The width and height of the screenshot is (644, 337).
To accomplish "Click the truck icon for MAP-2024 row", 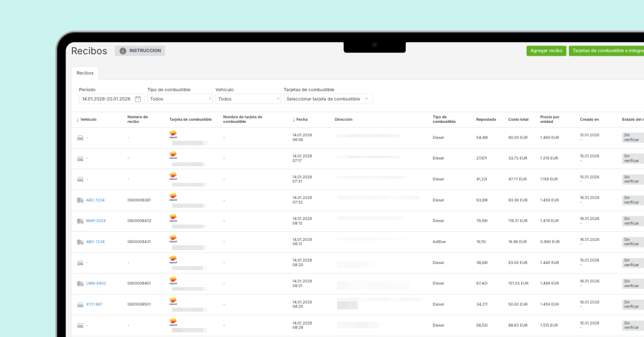I will click(80, 221).
